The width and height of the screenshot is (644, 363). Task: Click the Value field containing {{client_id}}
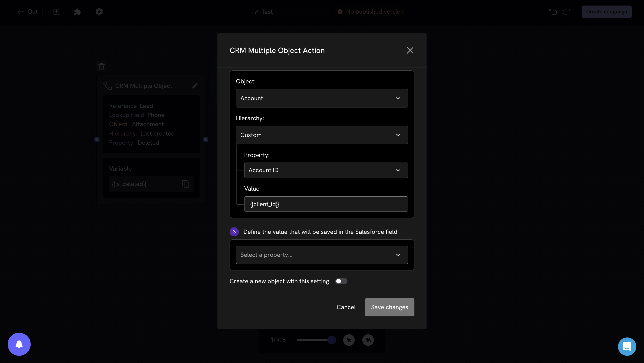(x=326, y=204)
